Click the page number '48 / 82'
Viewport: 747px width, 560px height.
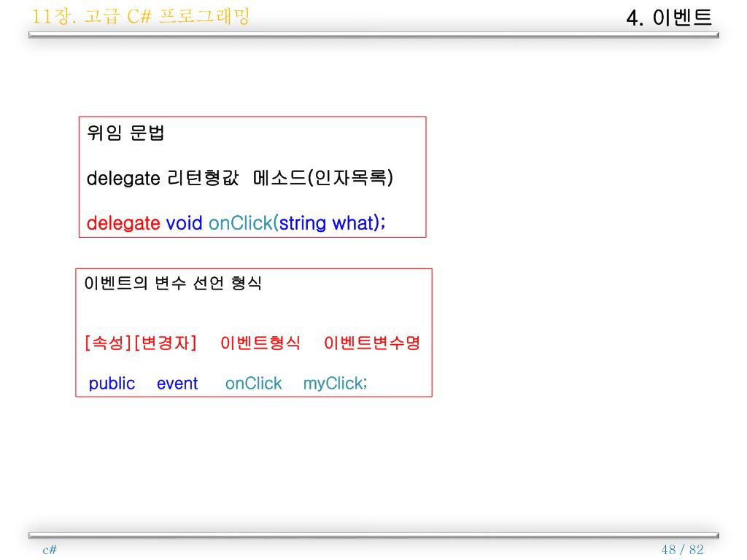pyautogui.click(x=682, y=550)
